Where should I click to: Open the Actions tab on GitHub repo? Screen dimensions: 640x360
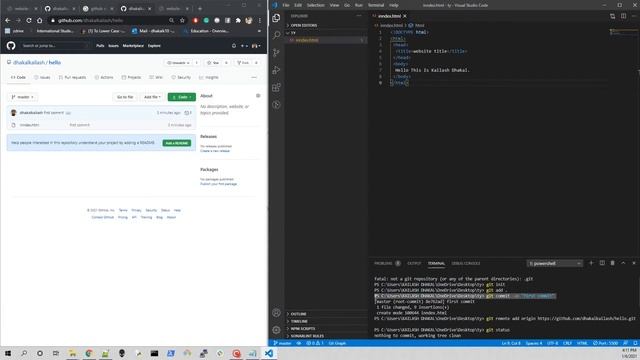click(x=104, y=77)
